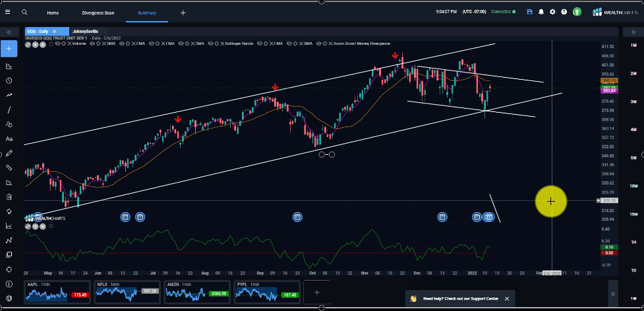644x311 pixels.
Task: Open settings gear in top bar
Action: 552,12
